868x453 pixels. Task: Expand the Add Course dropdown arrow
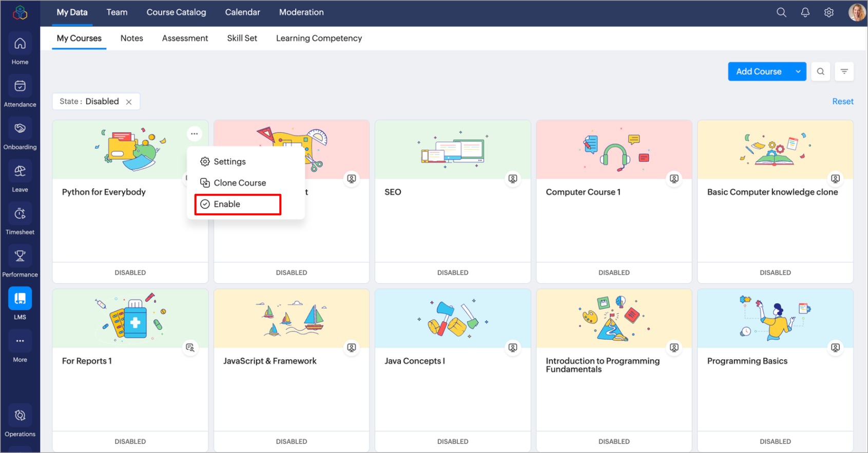(x=798, y=72)
